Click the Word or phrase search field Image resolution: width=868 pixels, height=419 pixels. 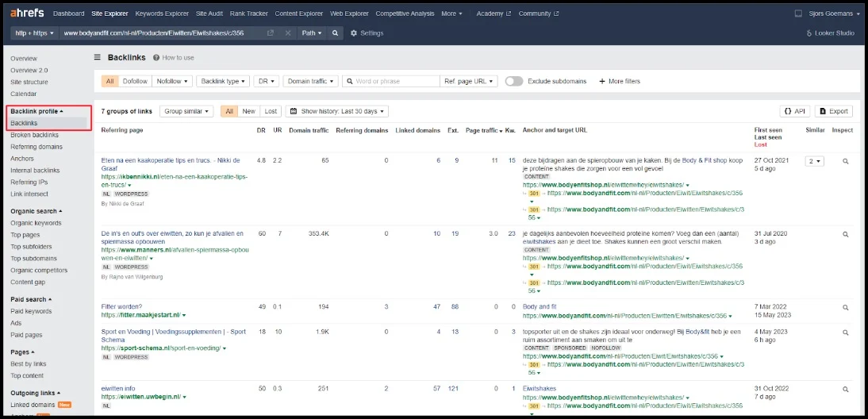(x=391, y=82)
